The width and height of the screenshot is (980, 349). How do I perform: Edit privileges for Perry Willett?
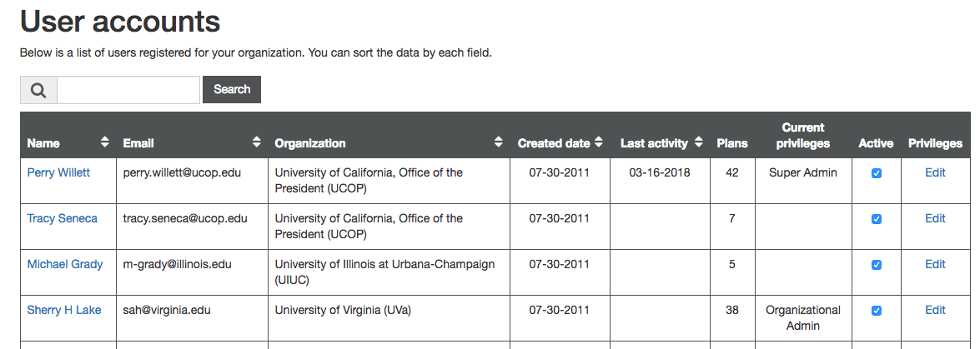tap(935, 172)
